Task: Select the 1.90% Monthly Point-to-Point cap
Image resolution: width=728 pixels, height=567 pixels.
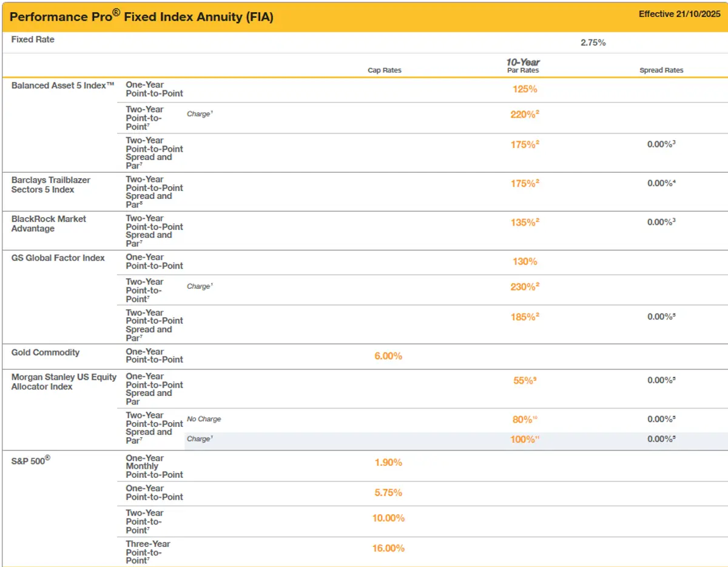Action: tap(387, 462)
